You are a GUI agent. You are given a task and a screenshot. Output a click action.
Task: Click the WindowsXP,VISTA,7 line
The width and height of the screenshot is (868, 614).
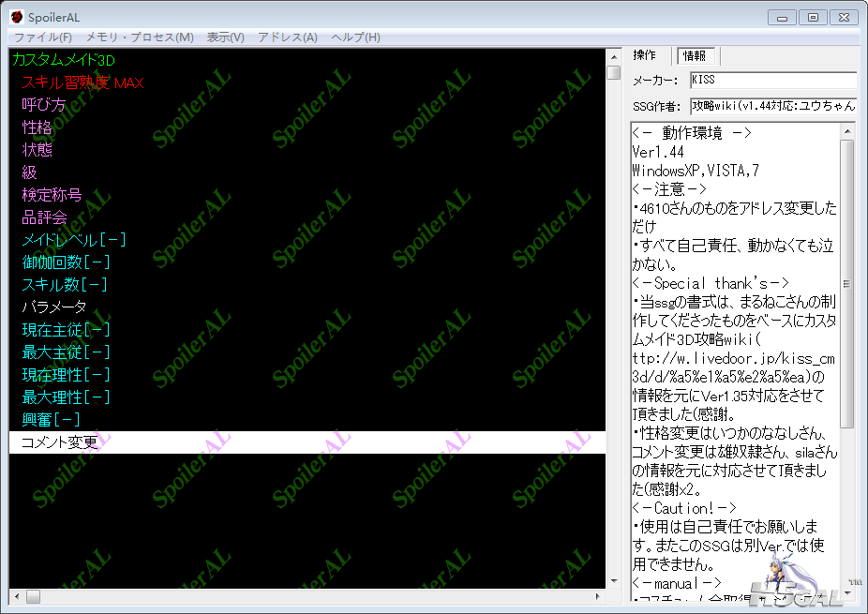pos(696,171)
